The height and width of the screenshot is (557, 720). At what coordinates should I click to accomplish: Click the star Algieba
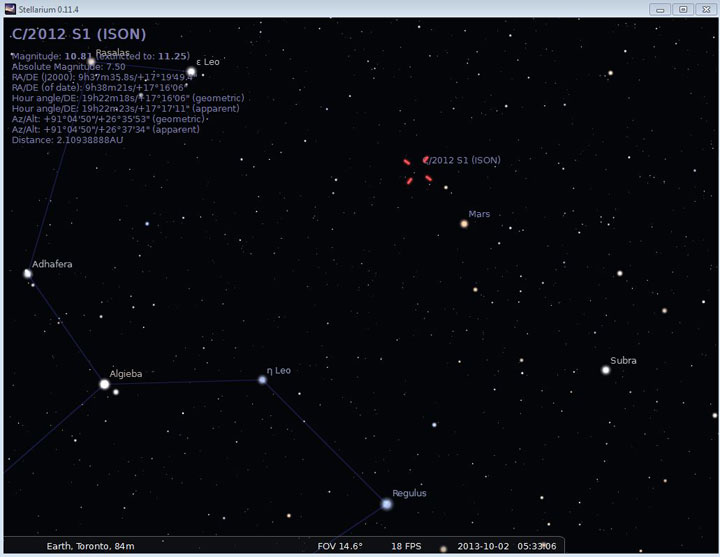point(104,384)
